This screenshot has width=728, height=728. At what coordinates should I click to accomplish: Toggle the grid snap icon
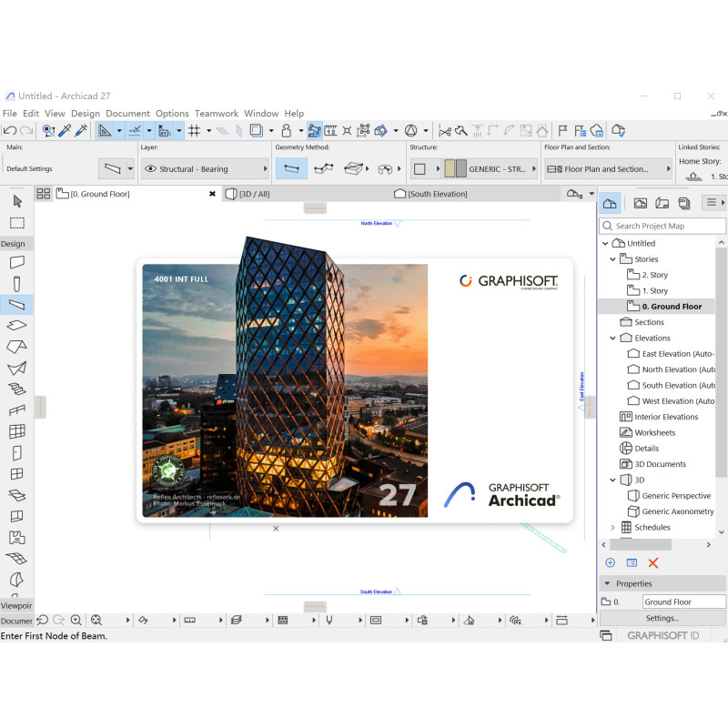[x=194, y=131]
